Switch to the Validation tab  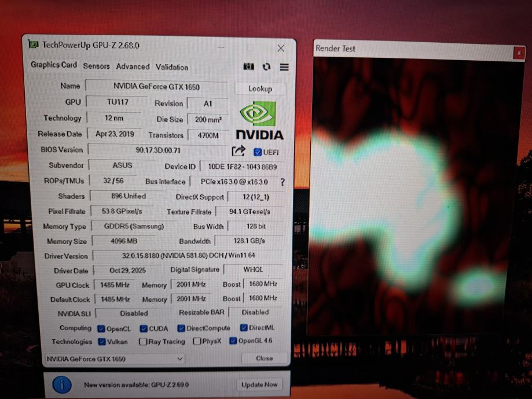click(x=172, y=67)
